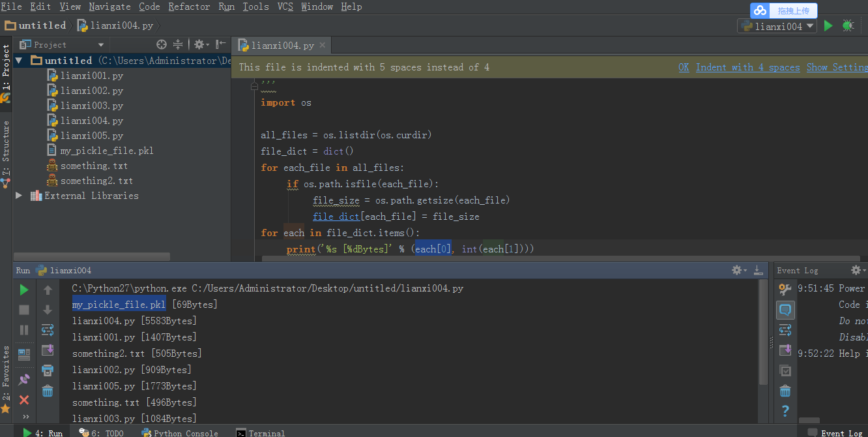The height and width of the screenshot is (437, 868).
Task: Toggle balloon display in Event Log
Action: (x=785, y=310)
